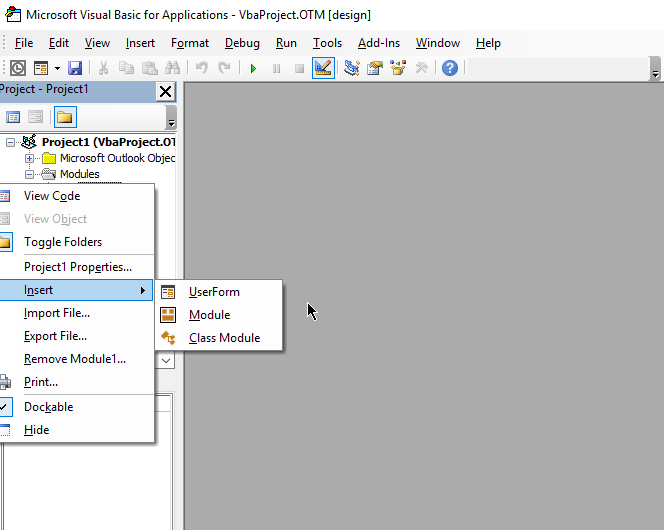The height and width of the screenshot is (530, 664).
Task: Choose Remove Module1 from context menu
Action: coord(76,359)
